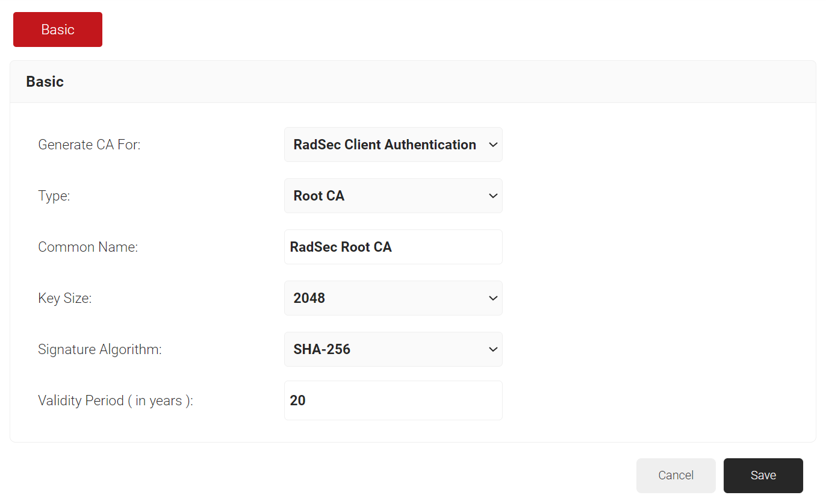Click into the Validity Period input
The image size is (826, 504).
(393, 400)
